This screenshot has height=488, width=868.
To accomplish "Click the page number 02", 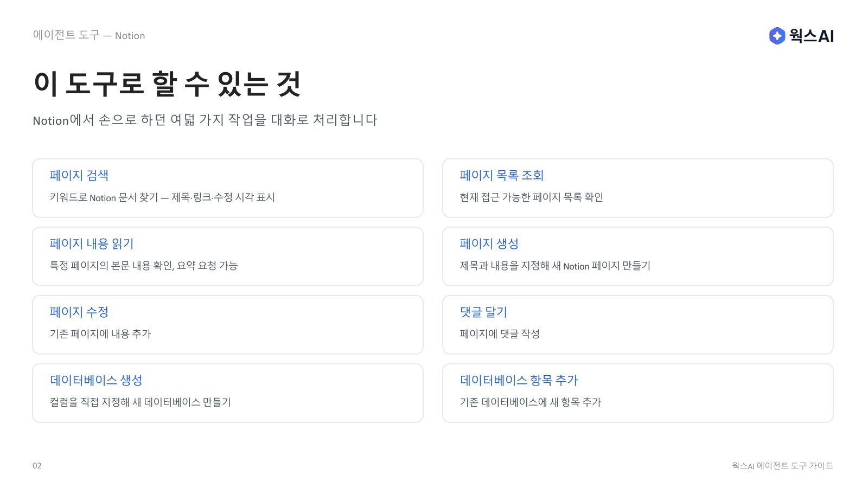I will [x=37, y=466].
